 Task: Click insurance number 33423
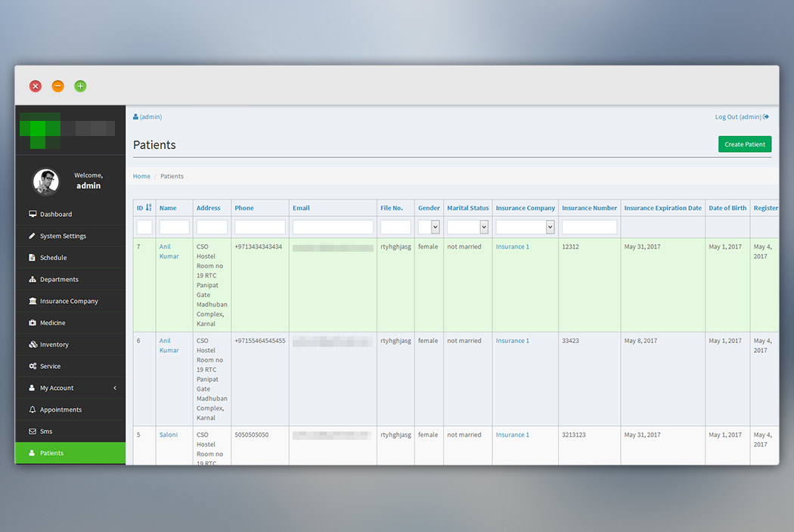point(570,341)
